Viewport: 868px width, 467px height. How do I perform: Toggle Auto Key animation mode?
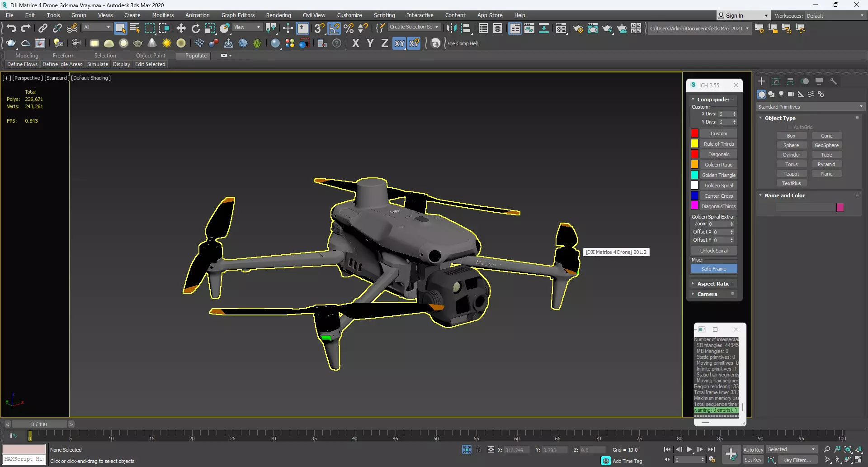coord(753,449)
